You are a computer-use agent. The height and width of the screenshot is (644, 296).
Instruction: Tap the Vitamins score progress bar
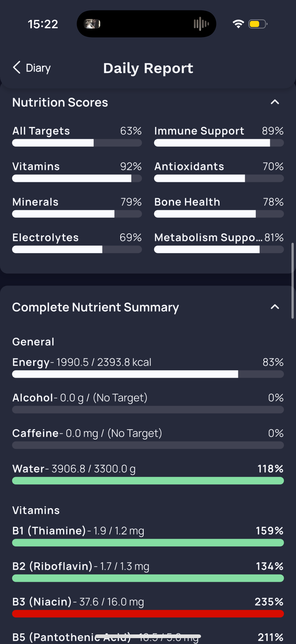[x=77, y=179]
